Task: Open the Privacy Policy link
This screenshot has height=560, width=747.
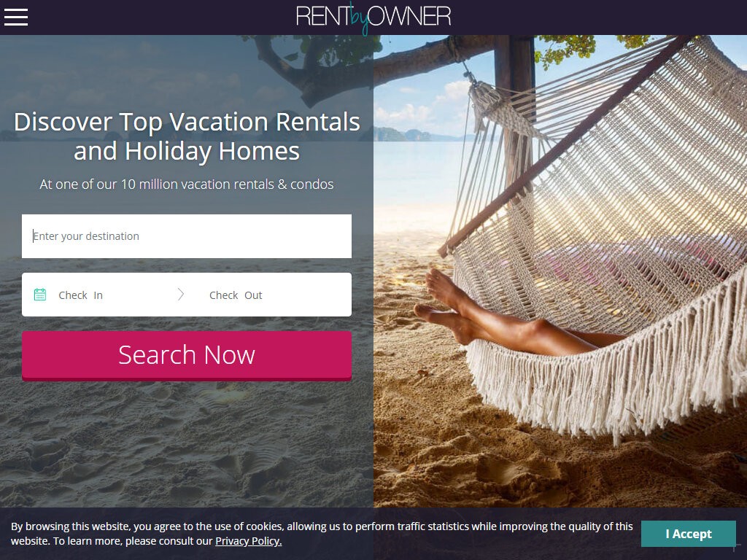Action: pyautogui.click(x=248, y=541)
